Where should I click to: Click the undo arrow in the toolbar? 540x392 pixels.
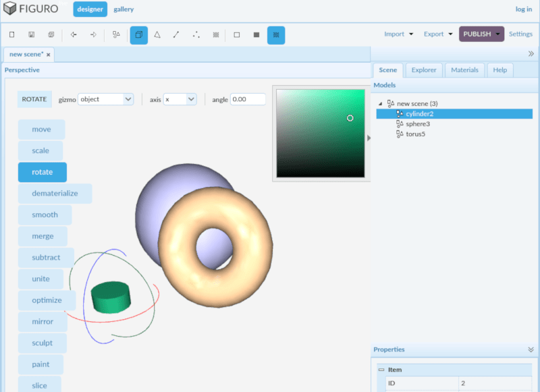(x=74, y=34)
